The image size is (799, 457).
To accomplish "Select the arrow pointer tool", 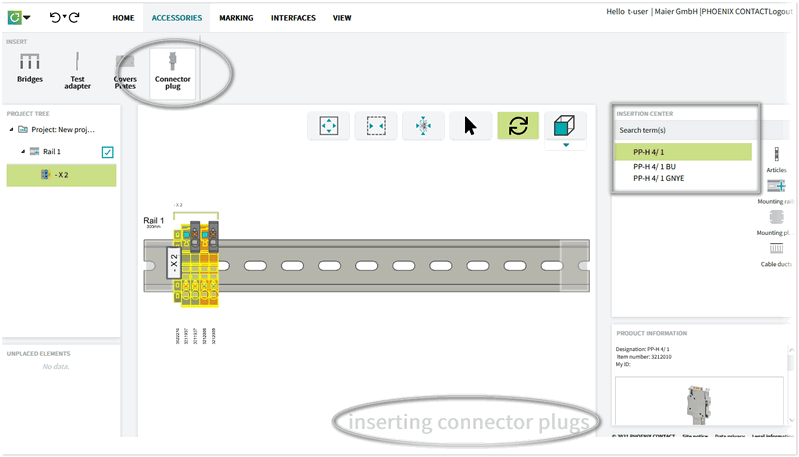I will coord(470,126).
